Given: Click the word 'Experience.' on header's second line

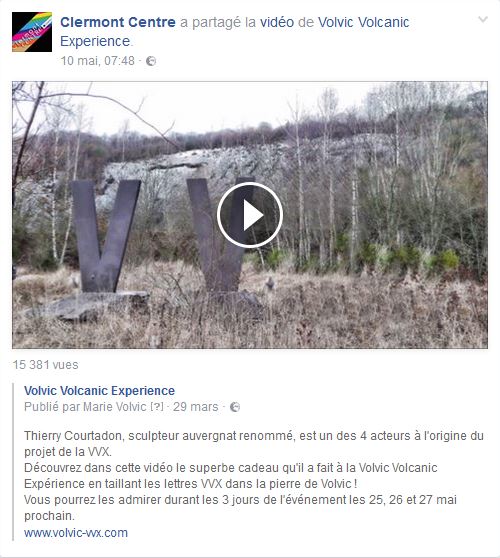Looking at the screenshot, I should pos(96,41).
